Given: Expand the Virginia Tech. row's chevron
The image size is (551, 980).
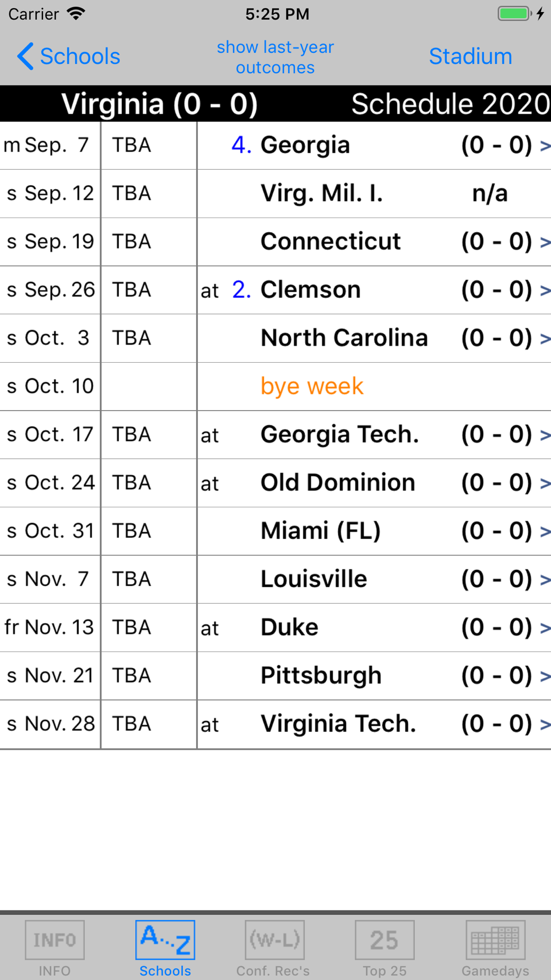Looking at the screenshot, I should click(545, 724).
